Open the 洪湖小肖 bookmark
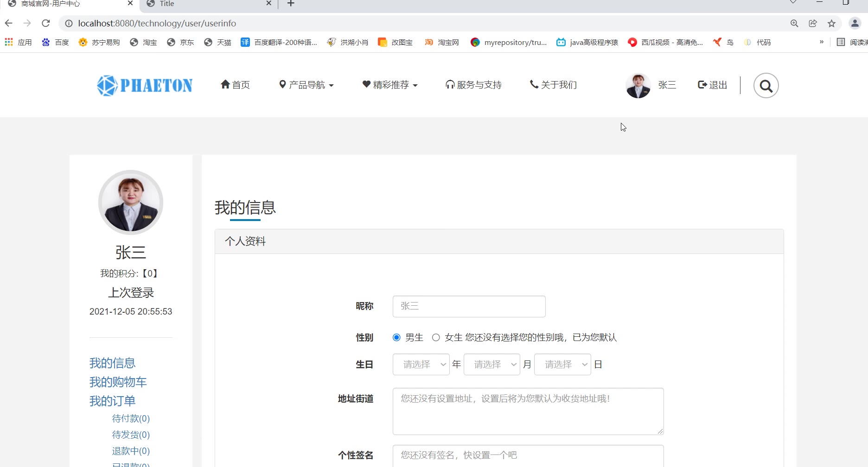868x467 pixels. 347,42
